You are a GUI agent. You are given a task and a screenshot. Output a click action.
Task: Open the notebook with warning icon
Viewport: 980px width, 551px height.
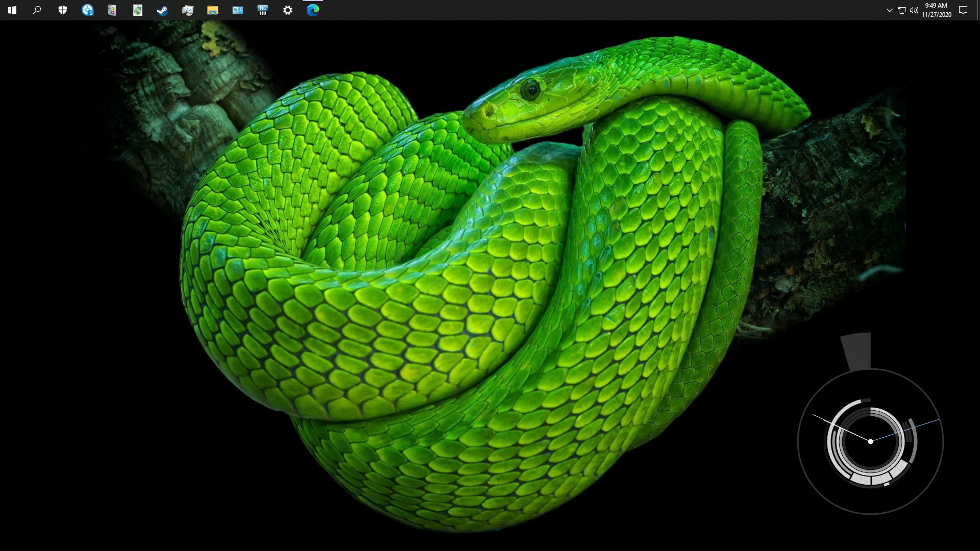[x=112, y=10]
